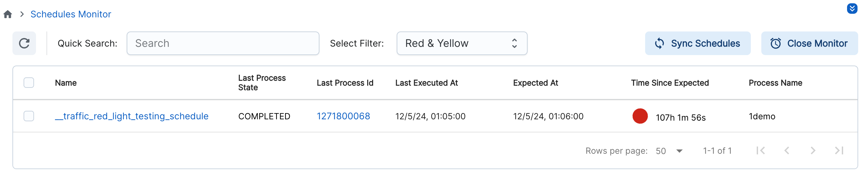Image resolution: width=868 pixels, height=177 pixels.
Task: Open the Red & Yellow filter dropdown
Action: (461, 43)
